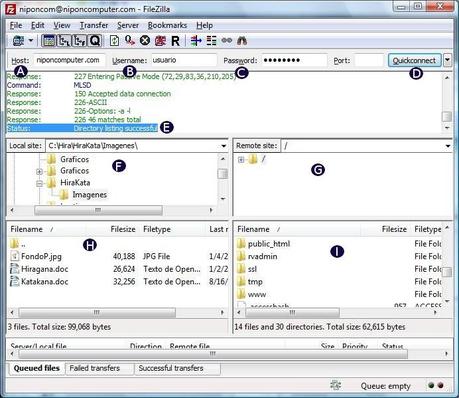Toggle local directory tree display

point(64,41)
